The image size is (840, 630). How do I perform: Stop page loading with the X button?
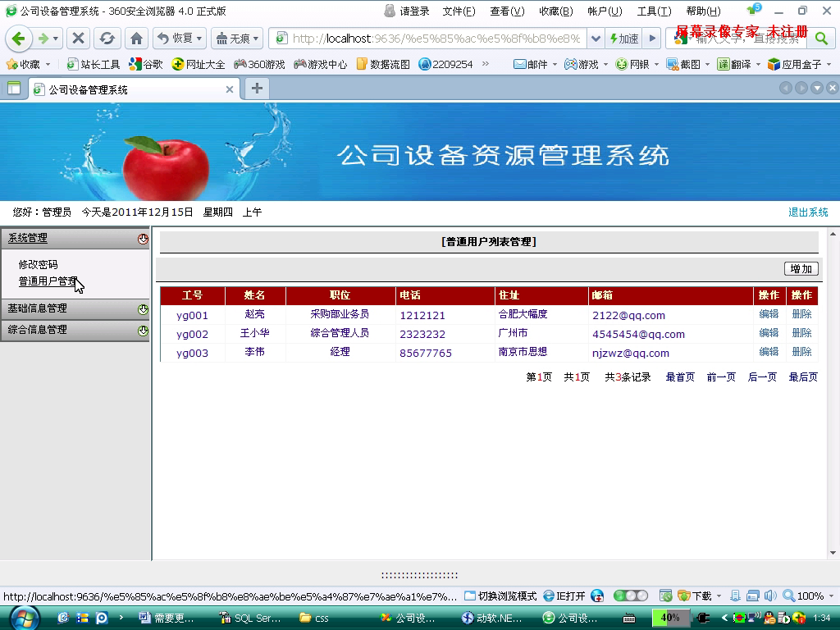(x=78, y=39)
